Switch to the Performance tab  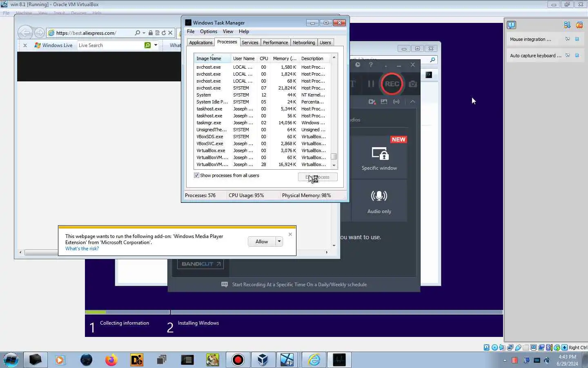point(275,43)
